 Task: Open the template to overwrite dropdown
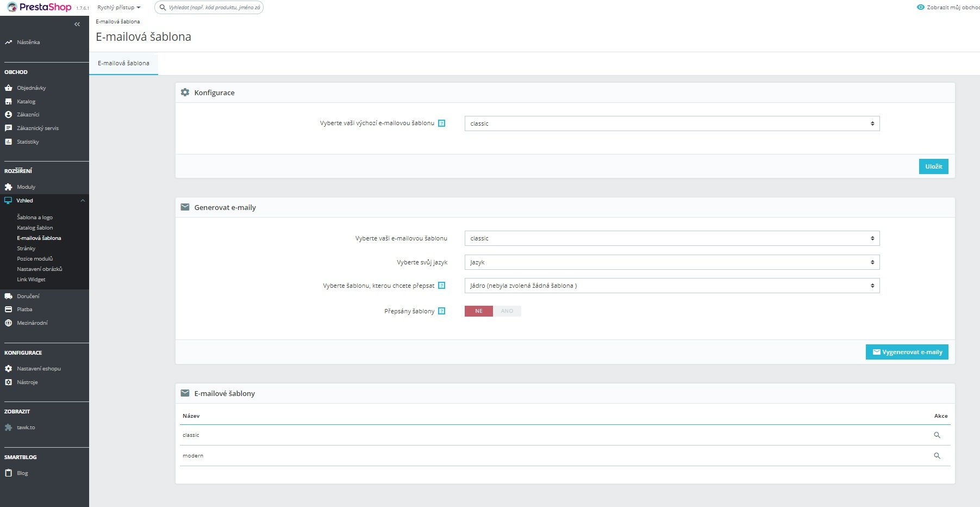click(x=672, y=286)
